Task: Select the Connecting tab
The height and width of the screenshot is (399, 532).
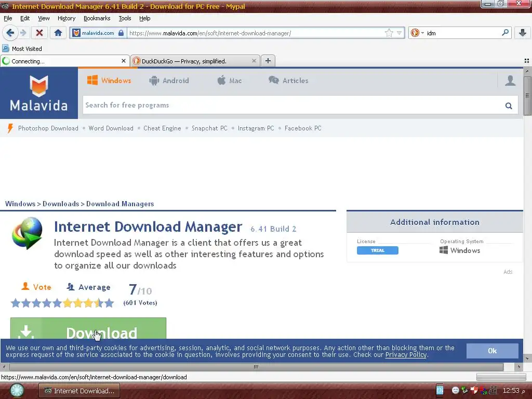Action: click(x=65, y=61)
